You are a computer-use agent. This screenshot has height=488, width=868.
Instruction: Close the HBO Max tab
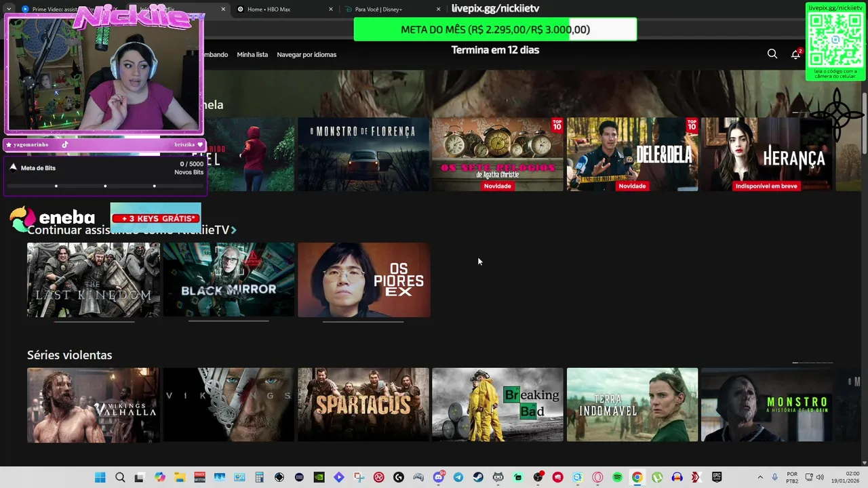tap(331, 9)
